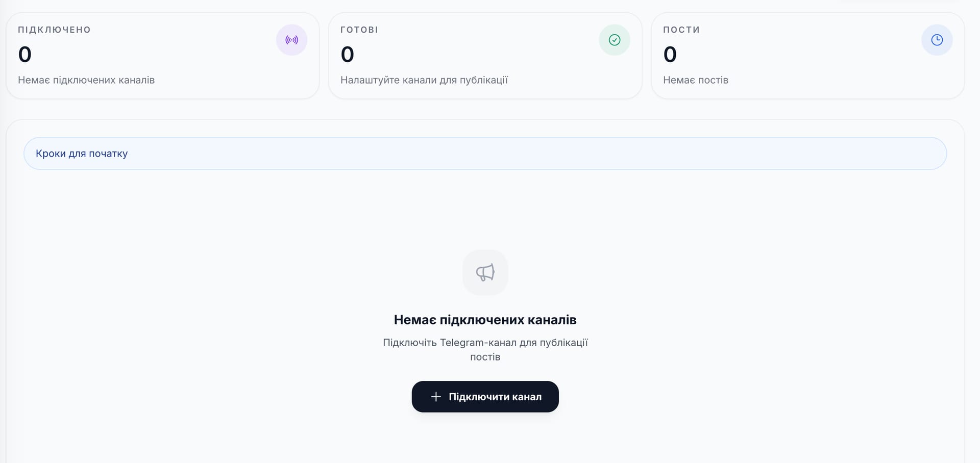Click the green checkmark circle icon
980x463 pixels.
(x=615, y=40)
